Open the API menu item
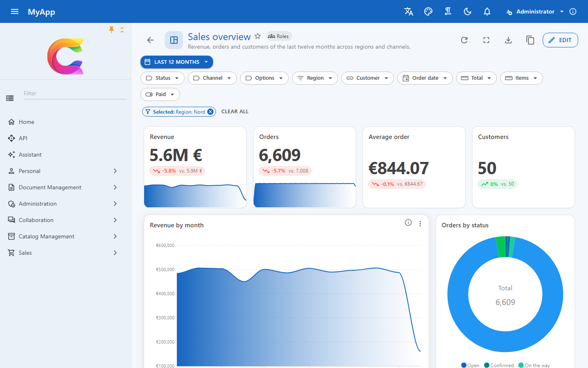This screenshot has width=588, height=368. coord(65,138)
